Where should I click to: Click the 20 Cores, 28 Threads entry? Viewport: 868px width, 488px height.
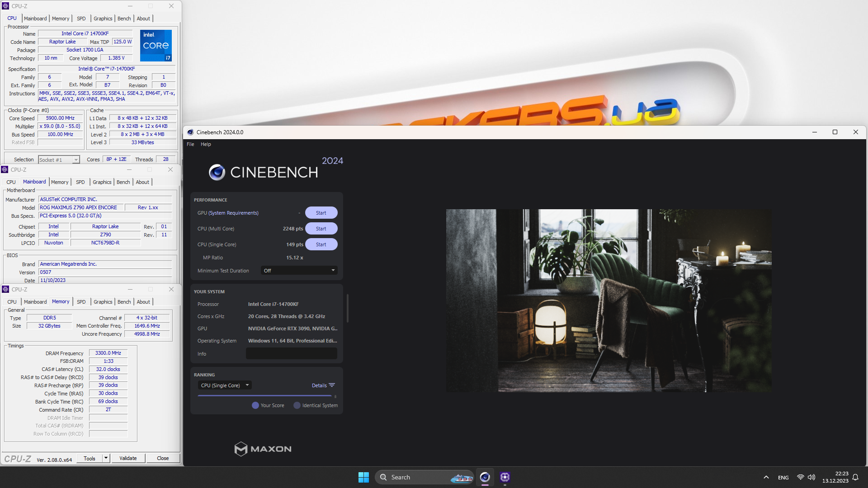(x=286, y=316)
